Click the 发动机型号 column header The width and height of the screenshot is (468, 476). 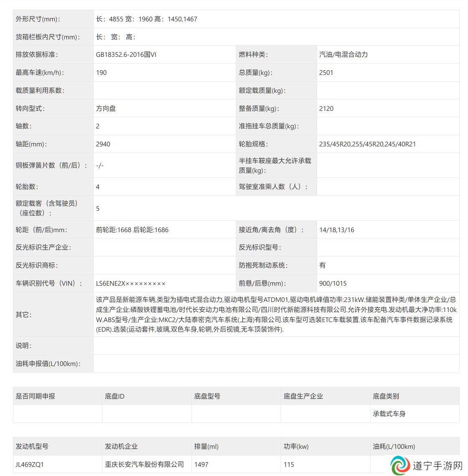pyautogui.click(x=32, y=447)
